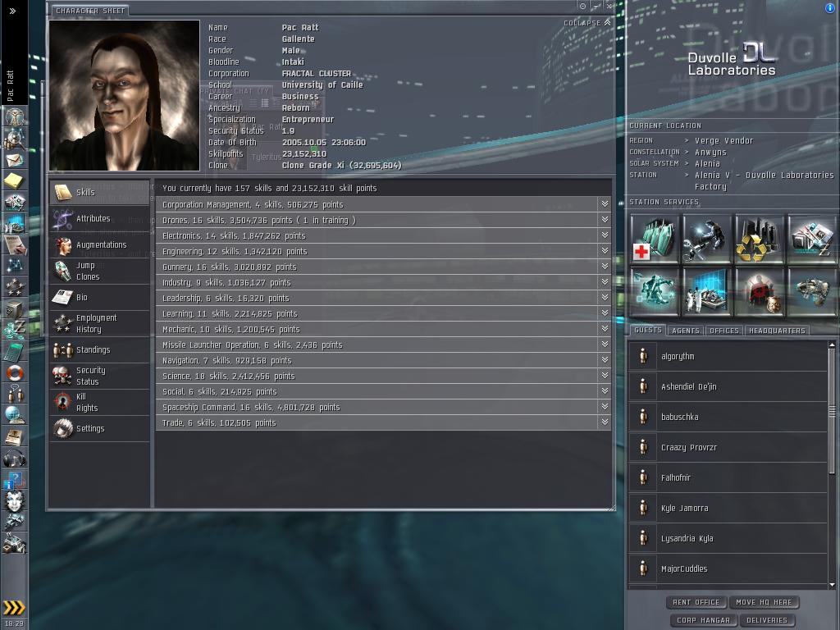Expand the Science skill group
The image size is (840, 630).
tap(605, 376)
